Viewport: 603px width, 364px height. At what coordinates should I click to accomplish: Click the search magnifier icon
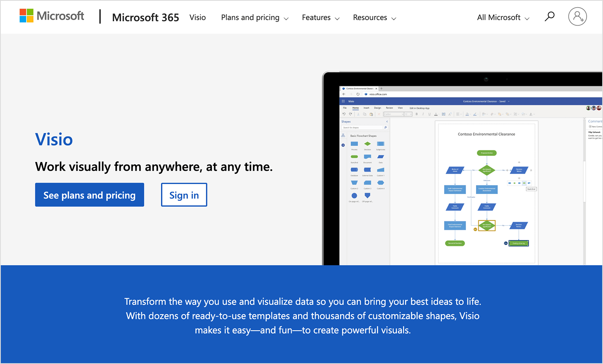click(x=550, y=16)
